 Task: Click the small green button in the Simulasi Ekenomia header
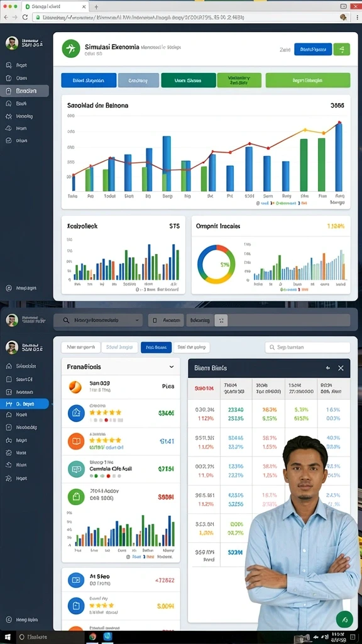tap(341, 49)
